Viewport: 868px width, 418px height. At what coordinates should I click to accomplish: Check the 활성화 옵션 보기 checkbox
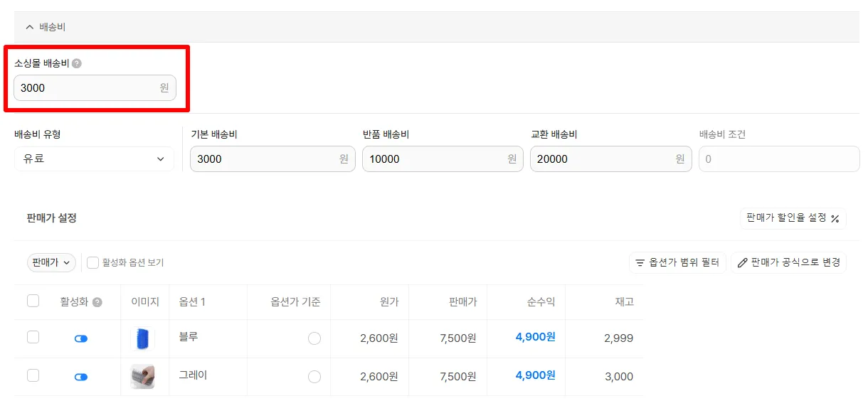[x=92, y=262]
